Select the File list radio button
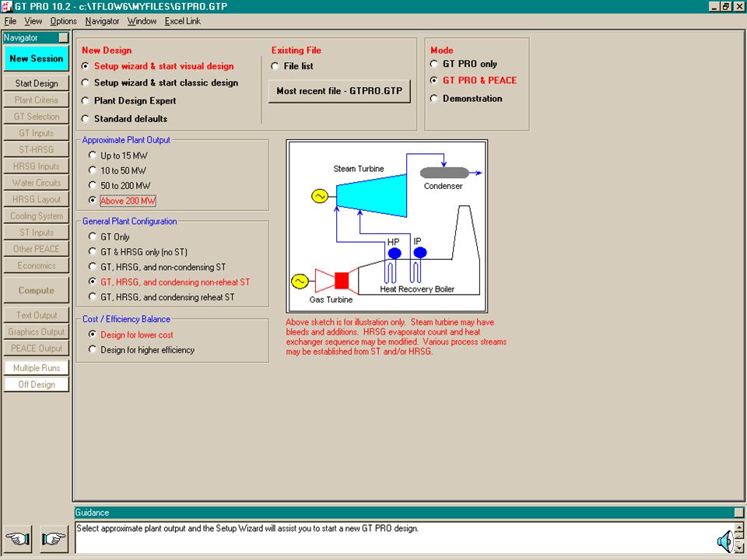This screenshot has height=560, width=747. [x=292, y=66]
